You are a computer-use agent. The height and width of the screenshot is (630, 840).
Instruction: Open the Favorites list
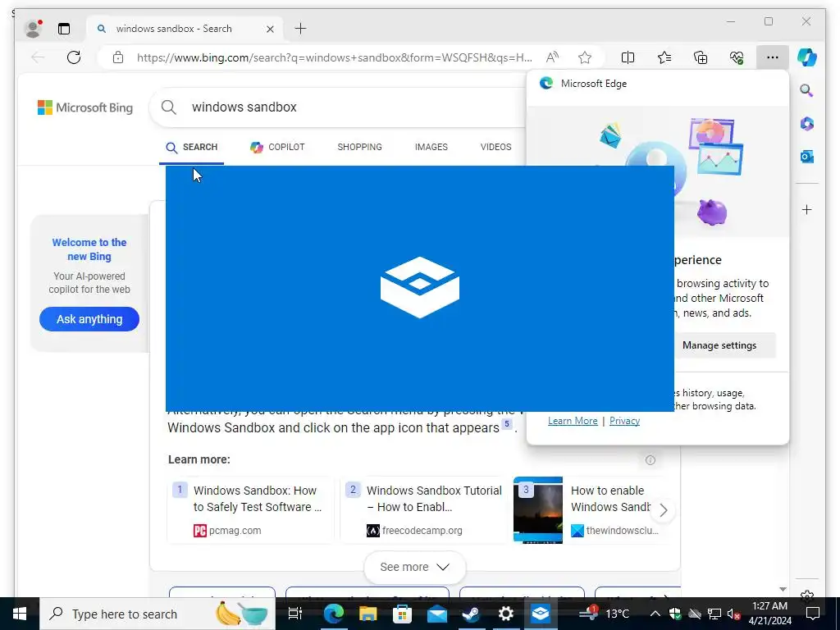coord(664,57)
